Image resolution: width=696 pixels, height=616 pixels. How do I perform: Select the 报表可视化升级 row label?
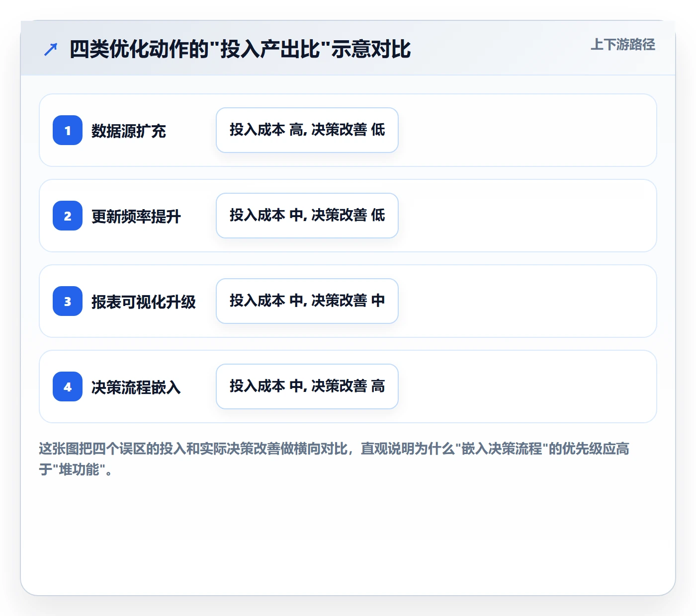point(144,302)
